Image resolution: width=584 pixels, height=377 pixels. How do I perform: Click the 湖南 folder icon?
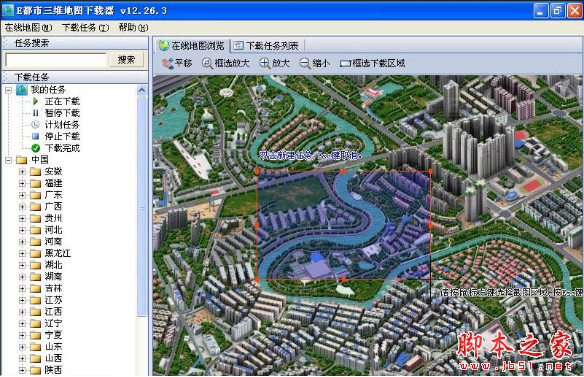(x=35, y=277)
